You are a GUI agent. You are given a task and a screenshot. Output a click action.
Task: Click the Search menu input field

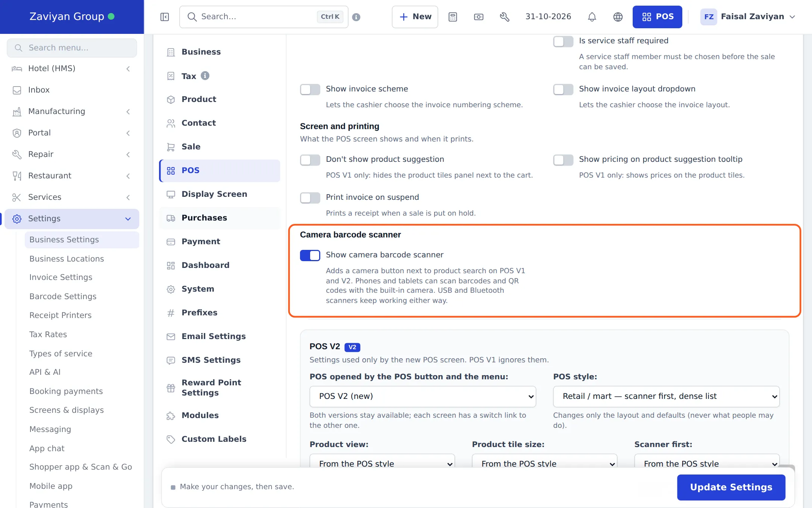72,48
